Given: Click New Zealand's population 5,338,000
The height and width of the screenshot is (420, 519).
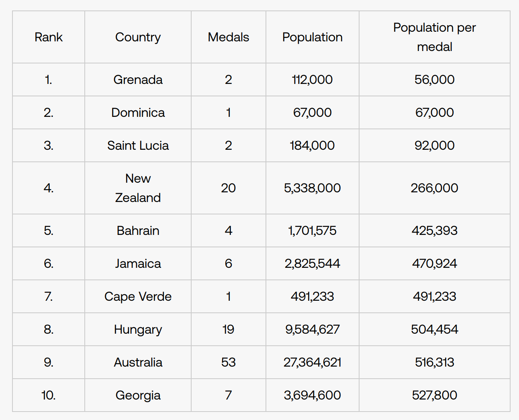Looking at the screenshot, I should coord(312,188).
